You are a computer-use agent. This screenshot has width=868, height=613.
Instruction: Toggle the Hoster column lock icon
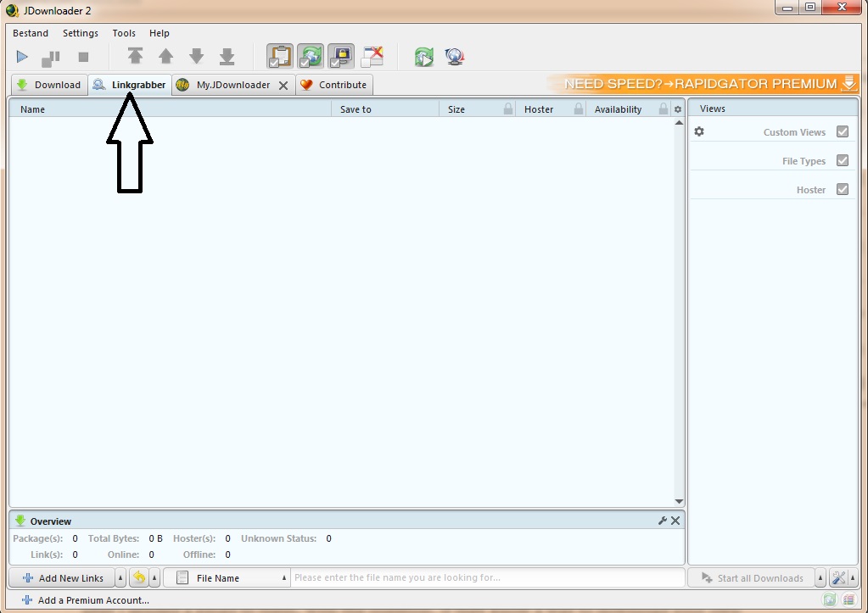[x=579, y=109]
